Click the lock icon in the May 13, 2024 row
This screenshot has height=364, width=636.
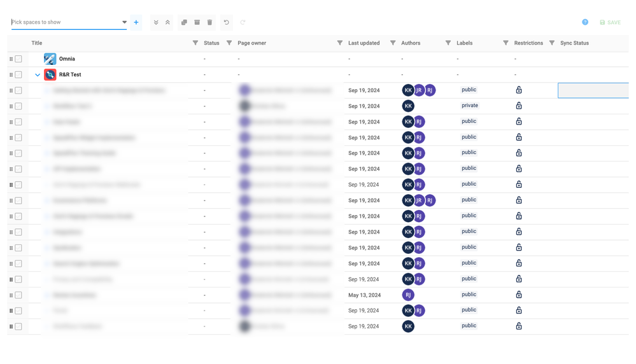click(x=519, y=295)
